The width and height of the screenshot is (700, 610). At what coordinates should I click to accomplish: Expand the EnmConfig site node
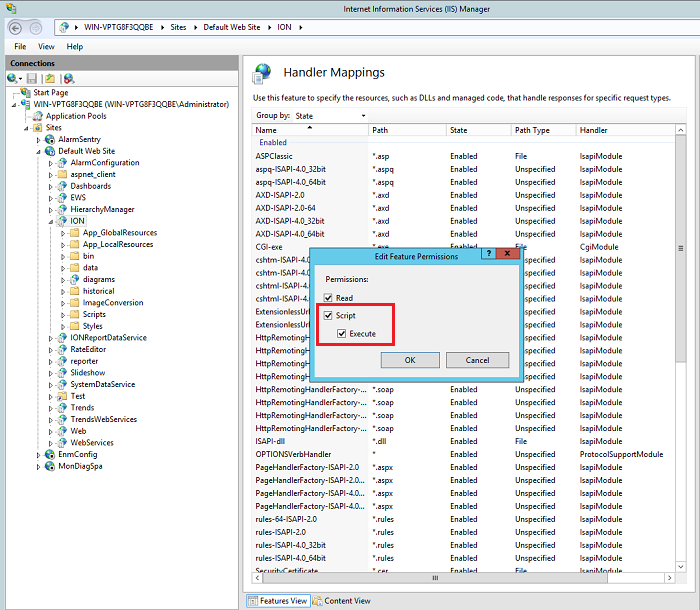38,455
